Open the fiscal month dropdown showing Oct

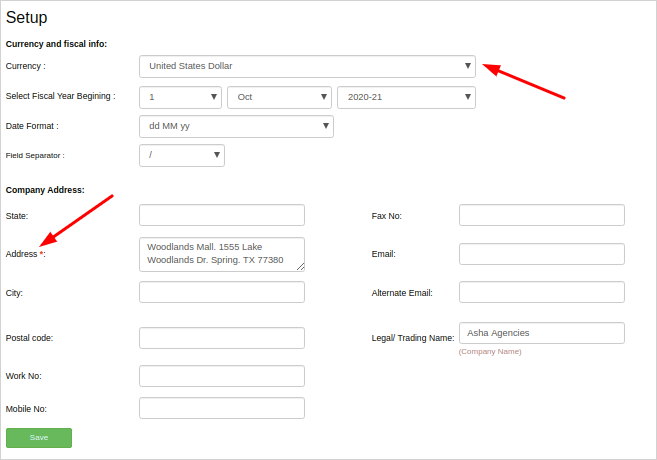279,97
